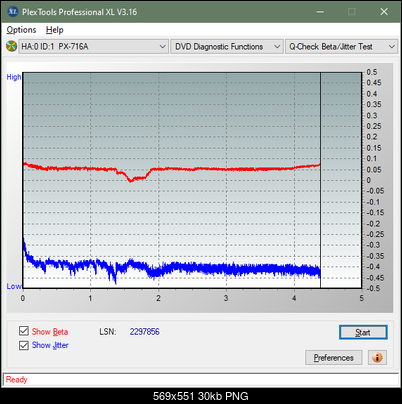
Task: Open Preferences
Action: pyautogui.click(x=333, y=358)
